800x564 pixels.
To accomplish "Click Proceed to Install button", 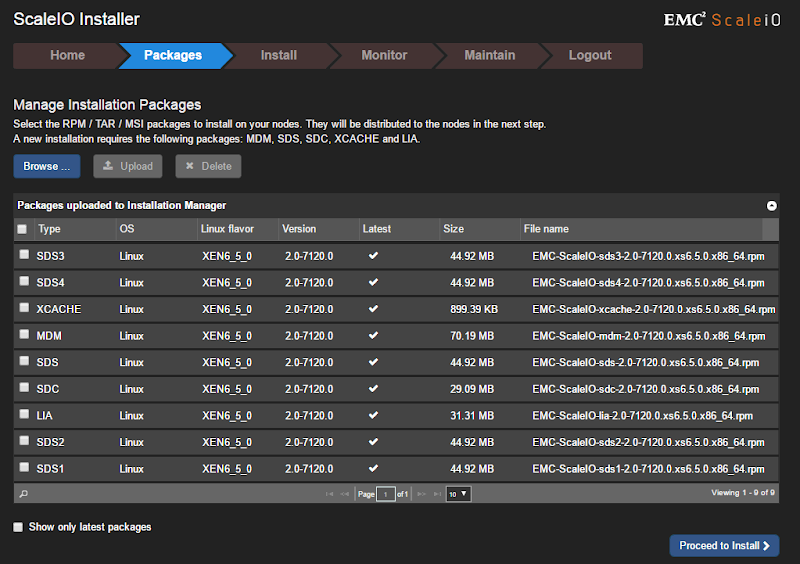I will click(x=724, y=546).
